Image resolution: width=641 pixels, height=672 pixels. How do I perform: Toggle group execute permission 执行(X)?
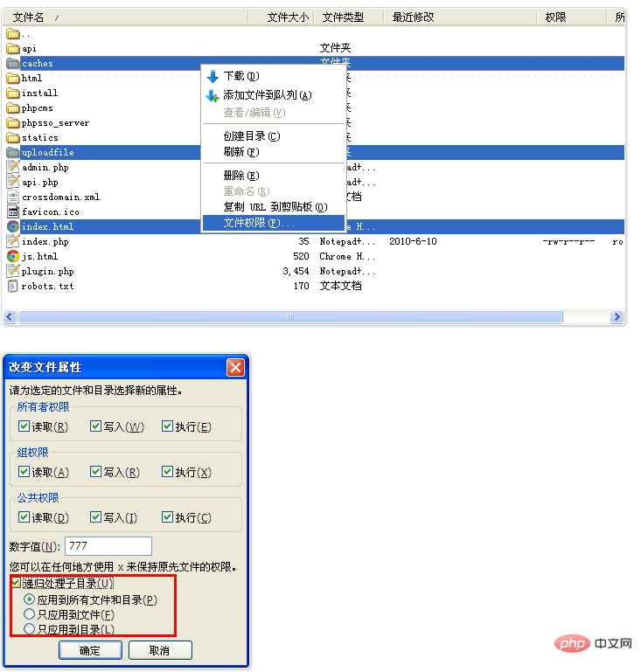point(167,472)
